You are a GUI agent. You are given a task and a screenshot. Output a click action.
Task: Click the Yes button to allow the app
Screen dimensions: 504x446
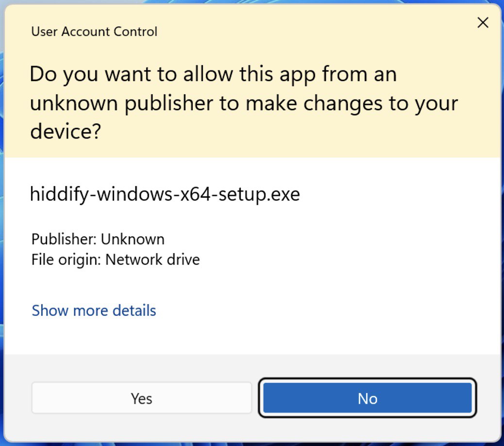point(141,398)
